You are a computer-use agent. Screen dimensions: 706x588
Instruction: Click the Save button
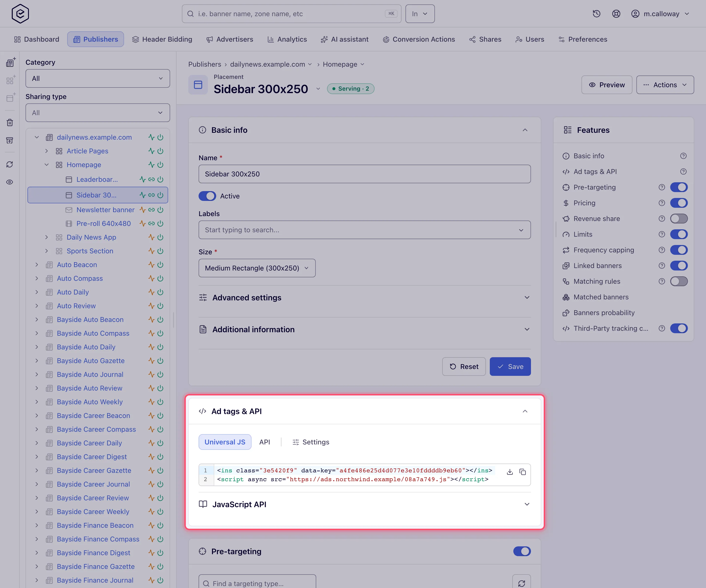[x=510, y=366]
